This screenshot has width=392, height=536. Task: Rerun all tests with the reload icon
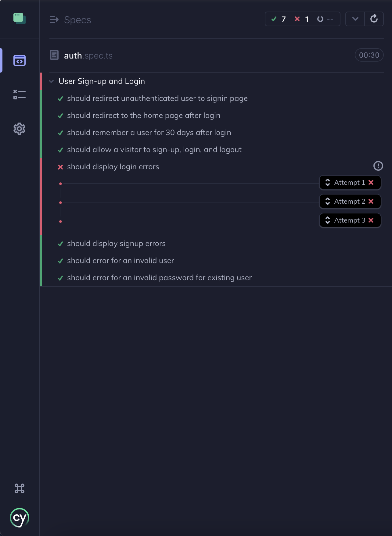tap(374, 19)
